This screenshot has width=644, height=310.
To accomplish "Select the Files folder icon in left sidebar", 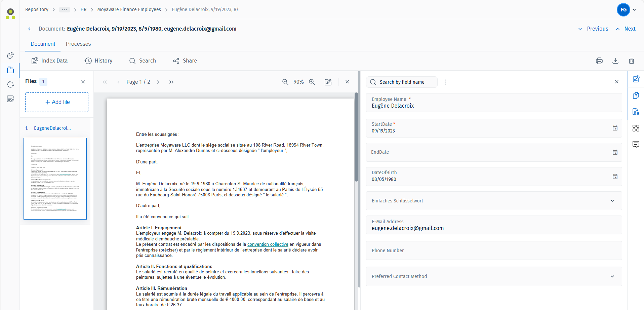I will tap(10, 70).
